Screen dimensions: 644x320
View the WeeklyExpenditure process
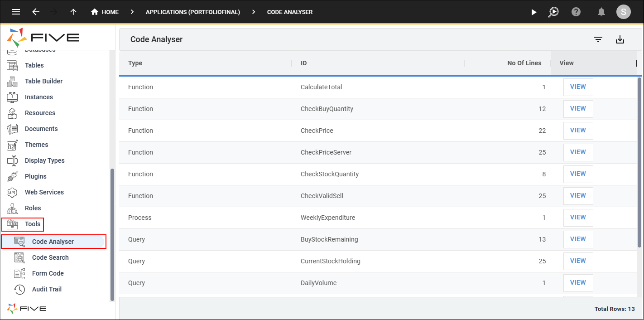click(578, 218)
